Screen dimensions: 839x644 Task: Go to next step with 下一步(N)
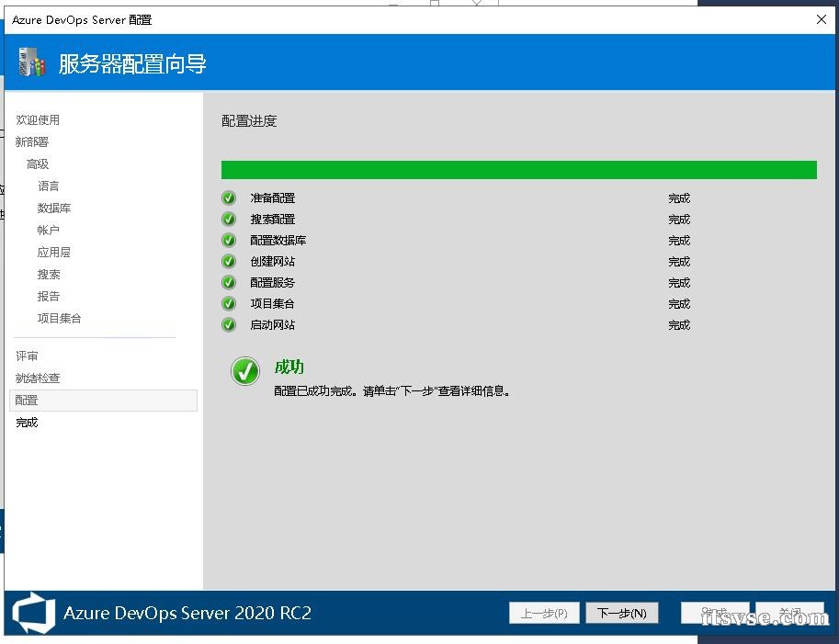coord(622,613)
